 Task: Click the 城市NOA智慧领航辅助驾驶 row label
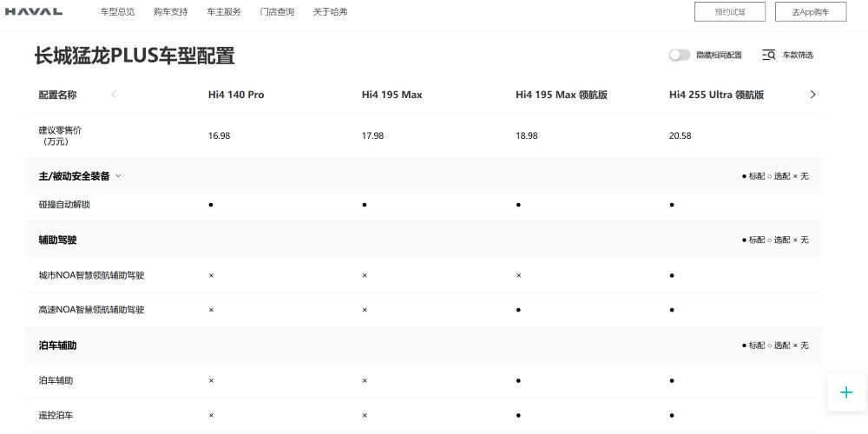(91, 275)
